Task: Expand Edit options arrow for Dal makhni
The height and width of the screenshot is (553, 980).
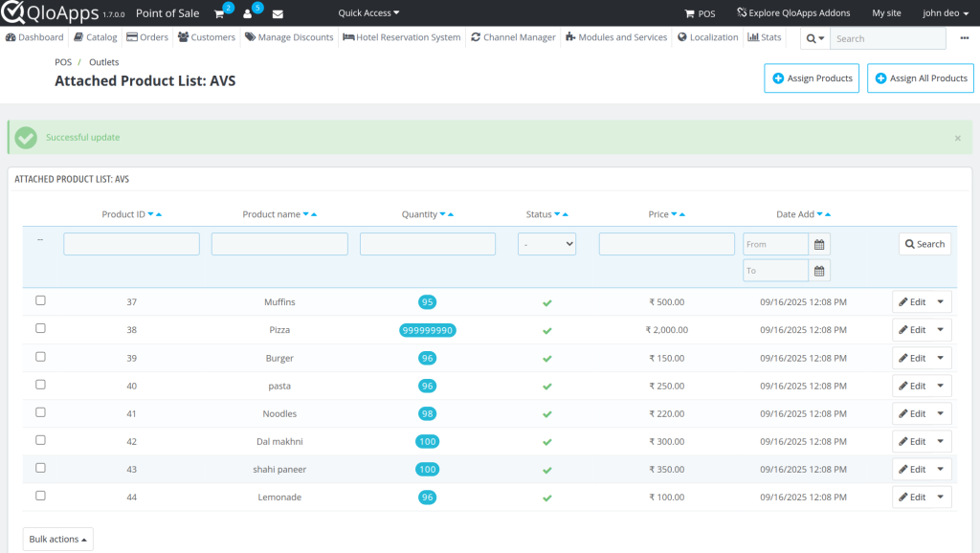Action: click(941, 441)
